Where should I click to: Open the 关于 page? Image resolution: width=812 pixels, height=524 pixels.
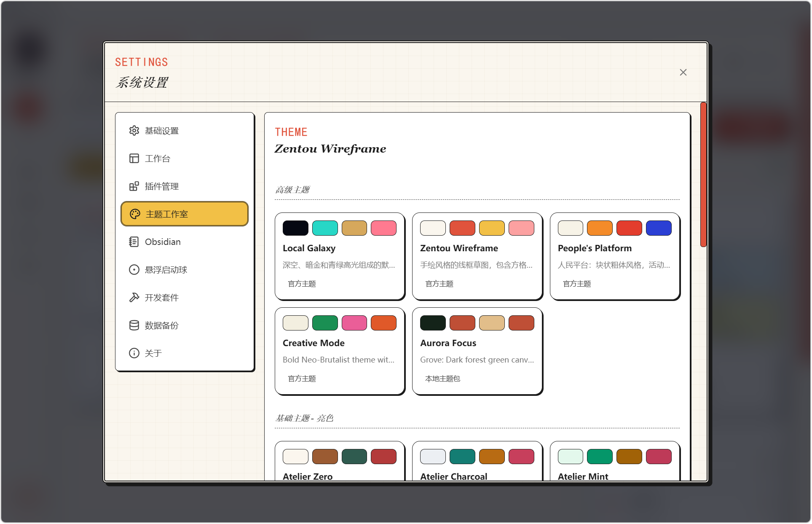click(185, 353)
